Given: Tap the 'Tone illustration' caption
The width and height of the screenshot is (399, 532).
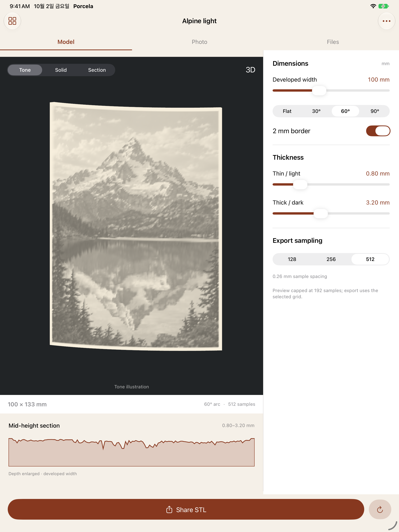Looking at the screenshot, I should click(x=132, y=387).
